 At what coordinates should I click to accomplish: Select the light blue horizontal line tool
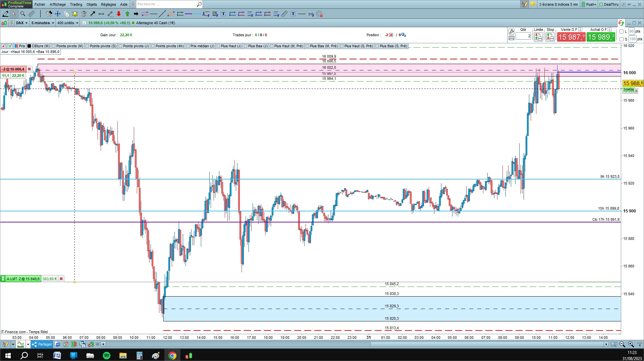coord(197,14)
